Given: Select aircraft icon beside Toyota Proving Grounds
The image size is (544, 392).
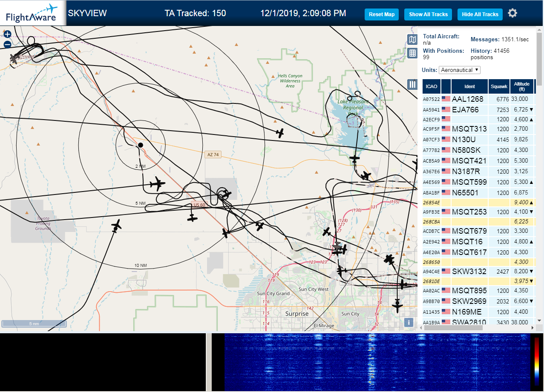Looking at the screenshot, I should [x=116, y=225].
